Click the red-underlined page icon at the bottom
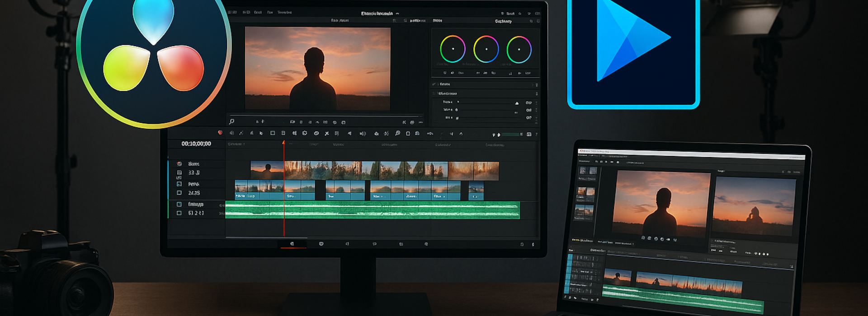The height and width of the screenshot is (316, 868). (x=292, y=244)
